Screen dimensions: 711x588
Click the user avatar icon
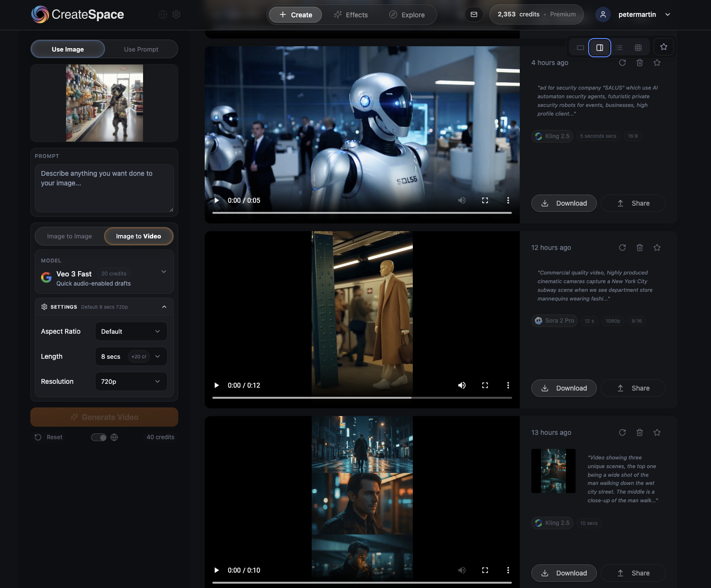click(x=603, y=14)
